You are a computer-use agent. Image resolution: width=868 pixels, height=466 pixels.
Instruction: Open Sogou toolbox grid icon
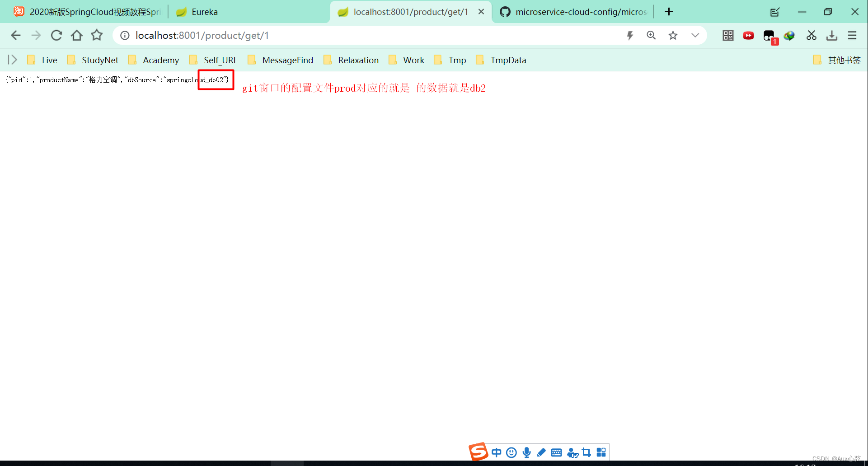pos(601,452)
